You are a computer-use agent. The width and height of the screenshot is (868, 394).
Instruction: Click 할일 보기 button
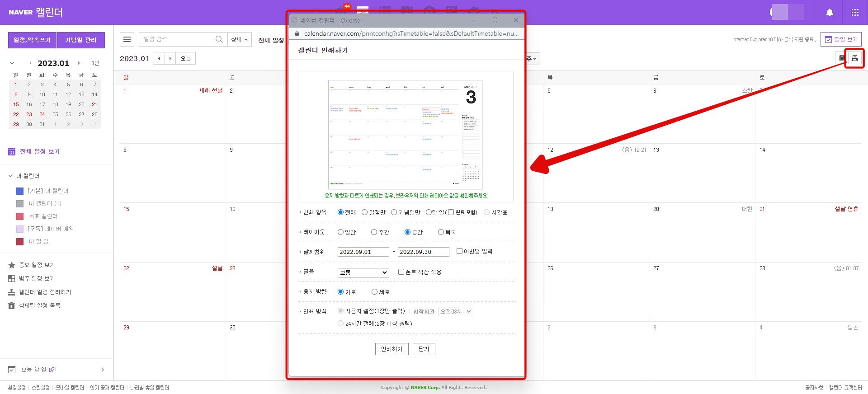(x=841, y=40)
